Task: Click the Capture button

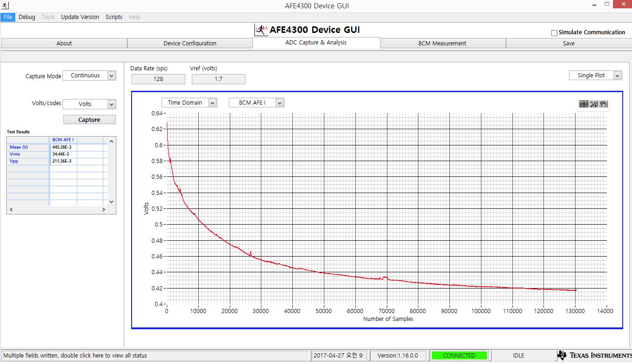Action: tap(89, 119)
